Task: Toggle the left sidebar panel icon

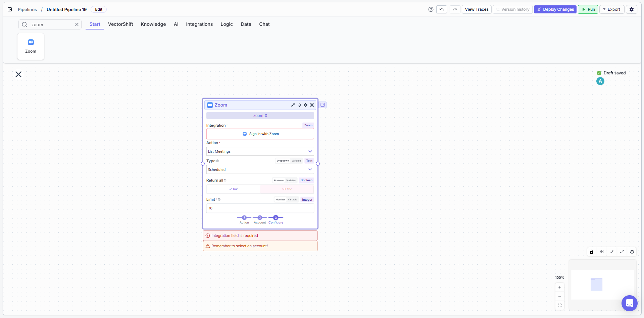Action: (x=10, y=9)
